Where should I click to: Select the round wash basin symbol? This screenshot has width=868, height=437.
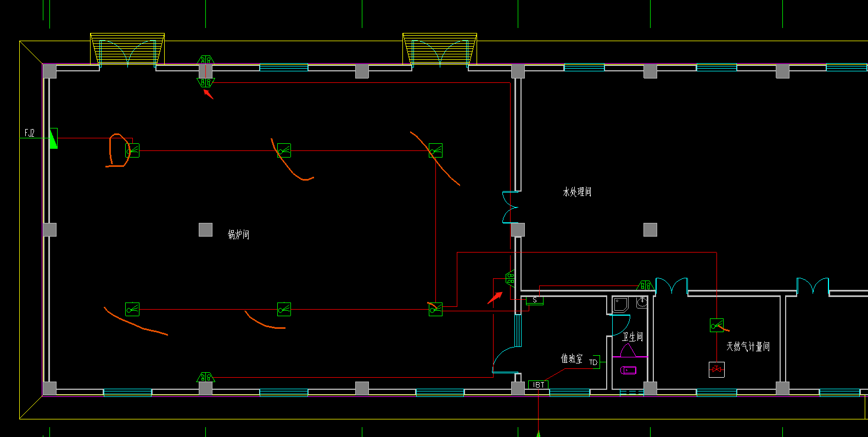pos(642,302)
